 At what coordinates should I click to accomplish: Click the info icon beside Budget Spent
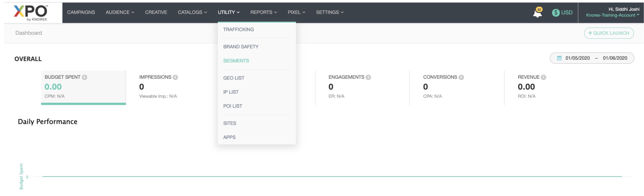point(85,77)
